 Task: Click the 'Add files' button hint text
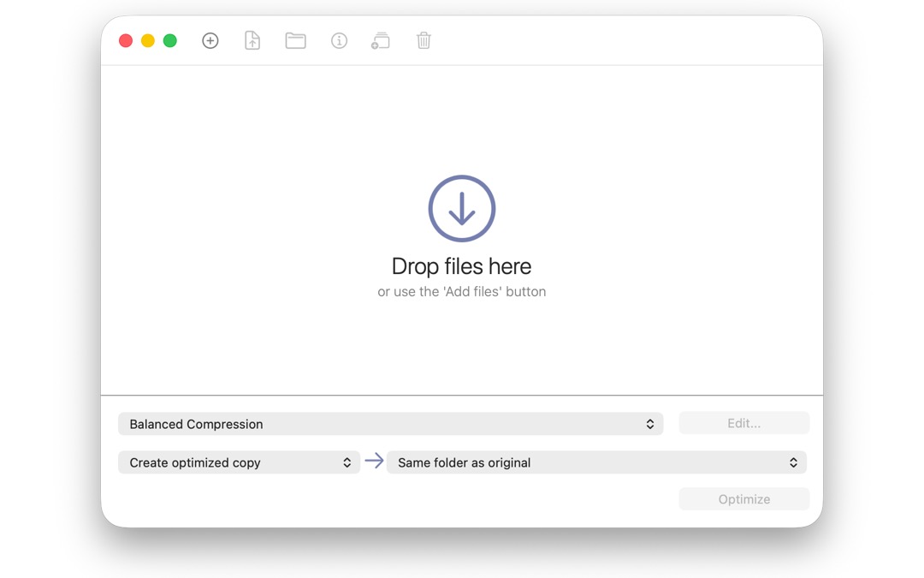(461, 292)
